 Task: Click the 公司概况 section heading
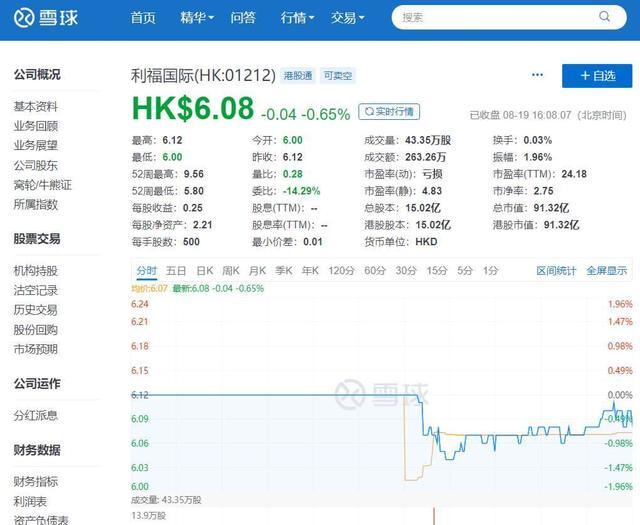click(37, 74)
